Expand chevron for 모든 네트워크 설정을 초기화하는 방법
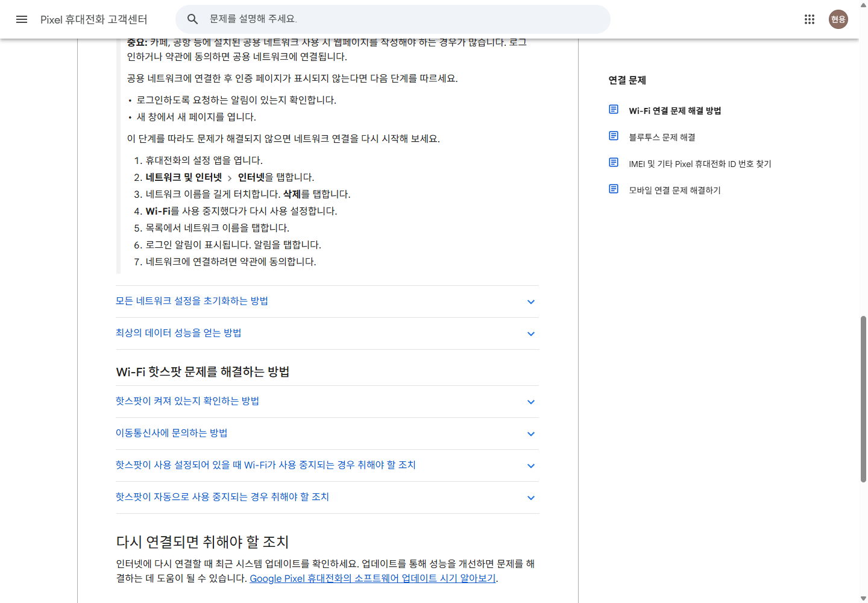The image size is (868, 603). click(531, 301)
